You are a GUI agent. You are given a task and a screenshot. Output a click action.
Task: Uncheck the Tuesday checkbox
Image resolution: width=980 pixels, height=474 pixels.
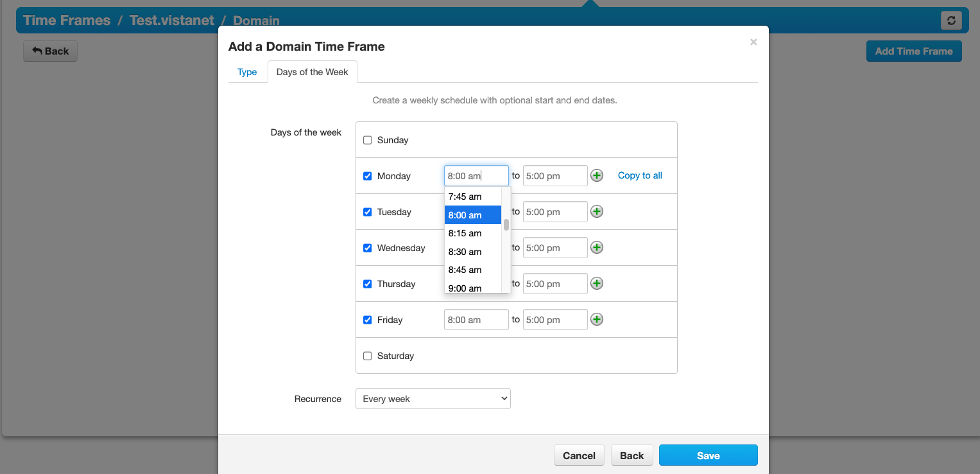pyautogui.click(x=368, y=212)
